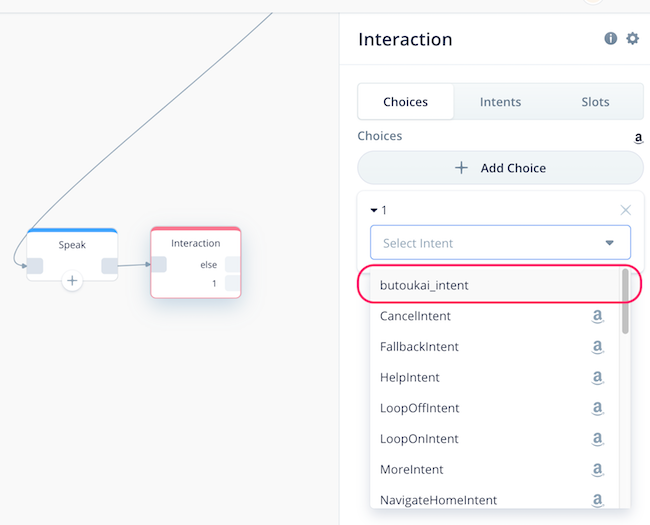650x525 pixels.
Task: Click the intent list scrollbar thumb
Action: 625,301
